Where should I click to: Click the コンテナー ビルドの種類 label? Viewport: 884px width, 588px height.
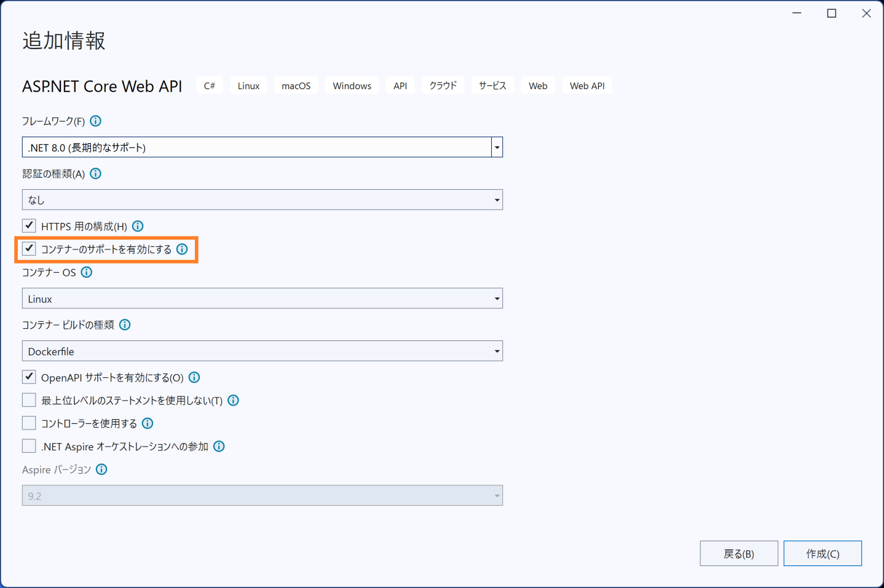[68, 324]
